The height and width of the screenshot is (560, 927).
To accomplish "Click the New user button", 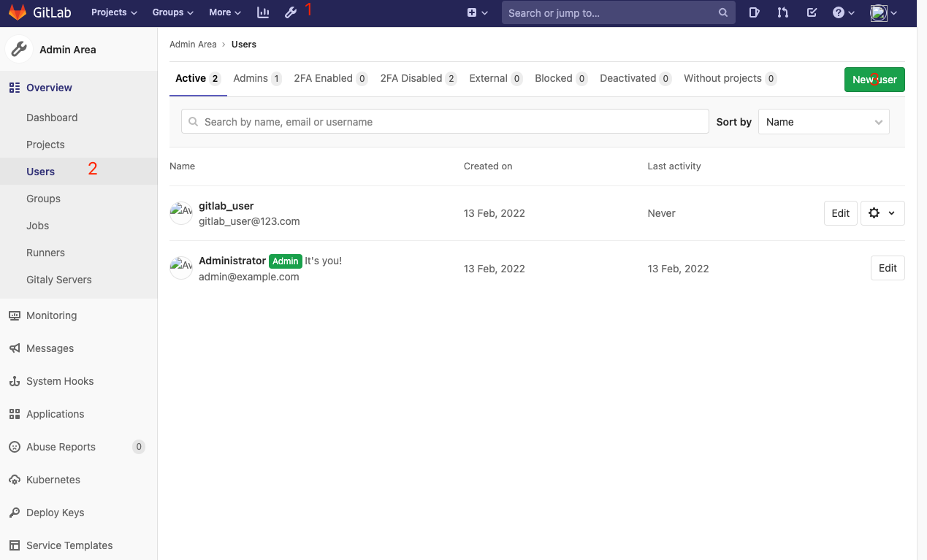I will 874,80.
